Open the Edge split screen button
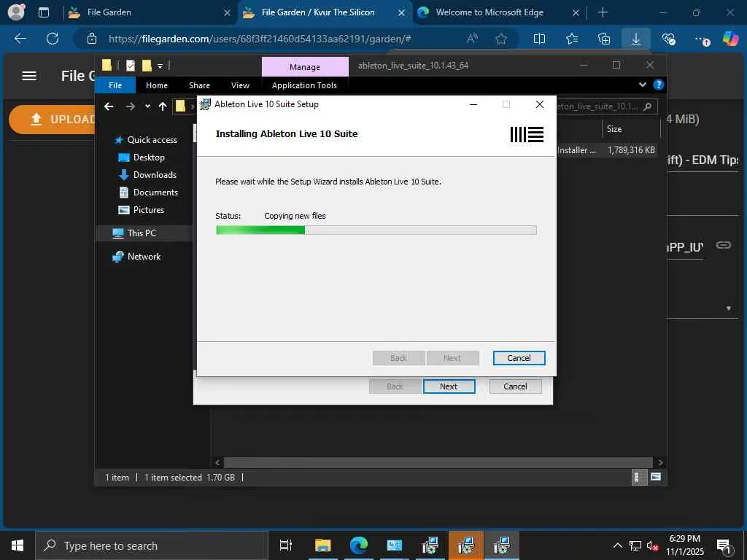 click(539, 39)
